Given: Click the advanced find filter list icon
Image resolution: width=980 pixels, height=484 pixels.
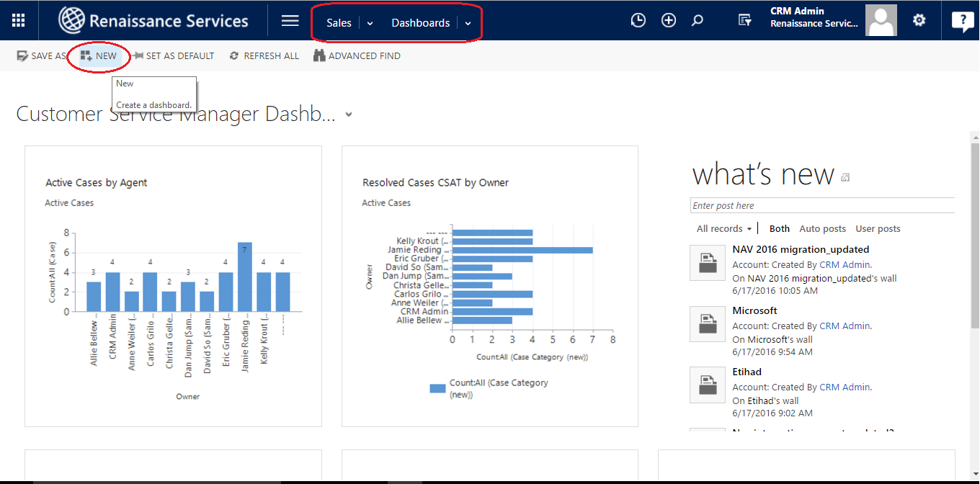Looking at the screenshot, I should click(x=745, y=21).
